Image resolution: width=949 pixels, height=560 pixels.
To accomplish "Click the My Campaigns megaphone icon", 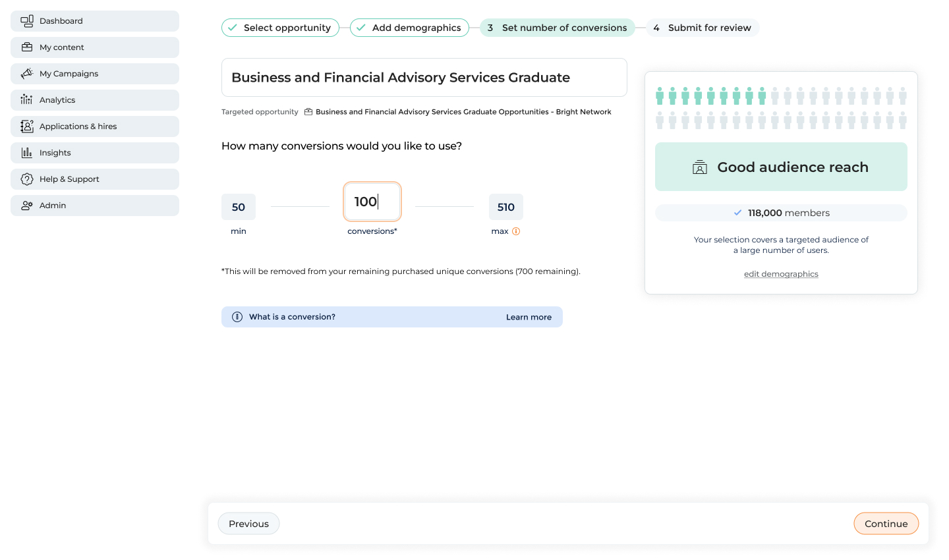I will tap(27, 74).
